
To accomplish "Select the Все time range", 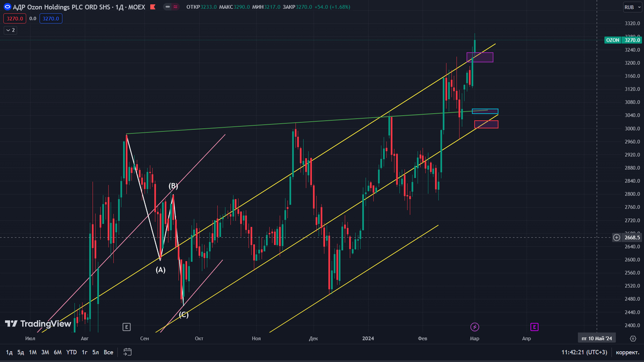I will pyautogui.click(x=108, y=352).
